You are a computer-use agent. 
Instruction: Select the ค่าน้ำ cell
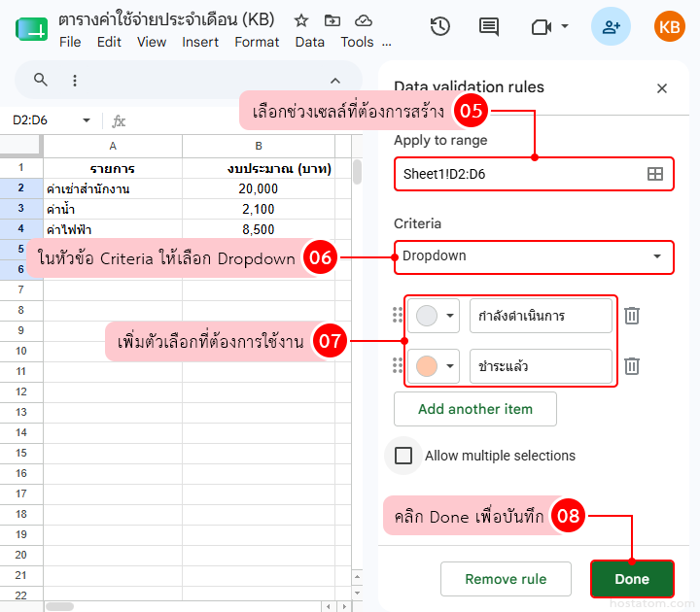coord(113,209)
